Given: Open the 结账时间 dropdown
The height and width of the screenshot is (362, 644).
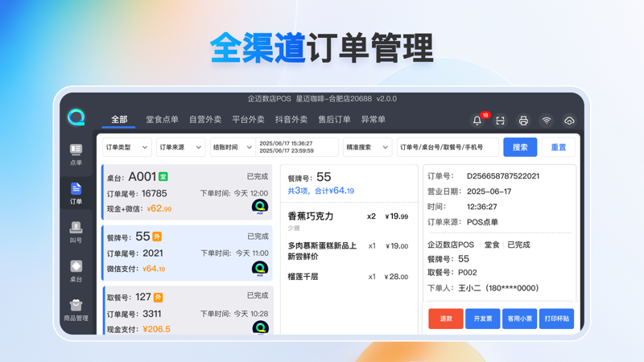Looking at the screenshot, I should (x=232, y=147).
